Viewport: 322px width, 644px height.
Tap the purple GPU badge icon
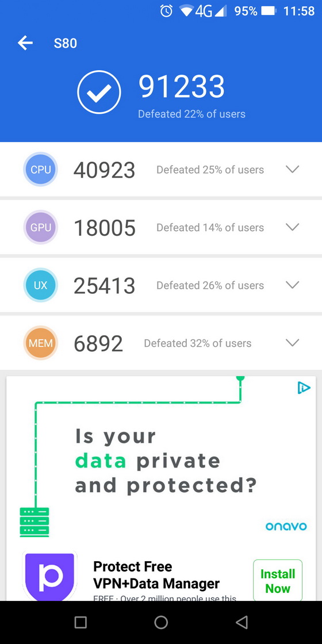(40, 227)
